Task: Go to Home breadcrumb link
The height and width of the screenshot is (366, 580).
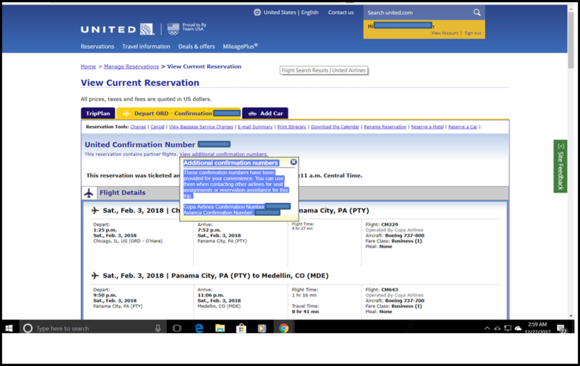Action: click(88, 67)
